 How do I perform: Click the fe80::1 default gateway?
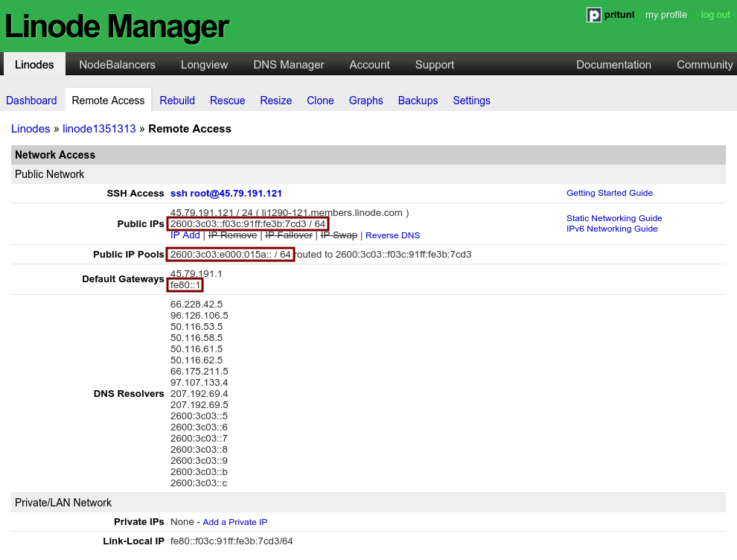click(185, 285)
